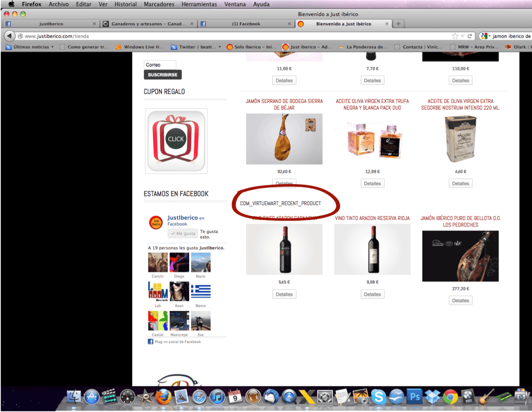Bookmark page with the star icon
The width and height of the screenshot is (532, 412).
[x=455, y=36]
